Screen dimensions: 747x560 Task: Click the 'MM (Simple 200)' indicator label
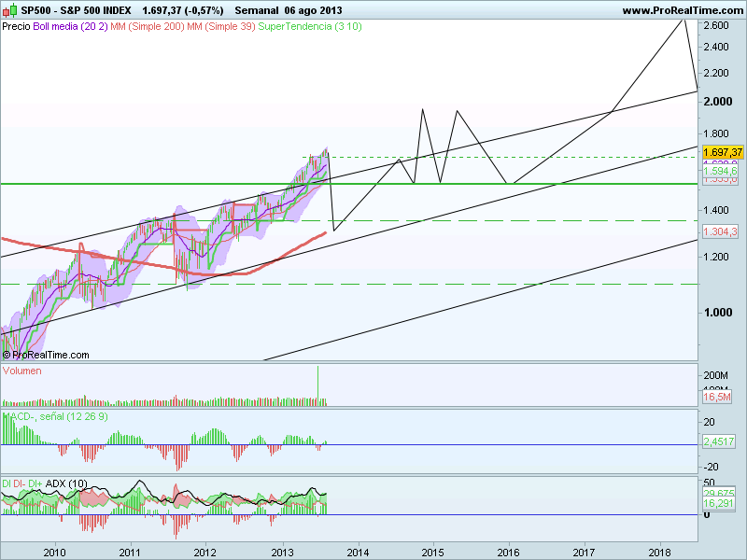point(148,27)
